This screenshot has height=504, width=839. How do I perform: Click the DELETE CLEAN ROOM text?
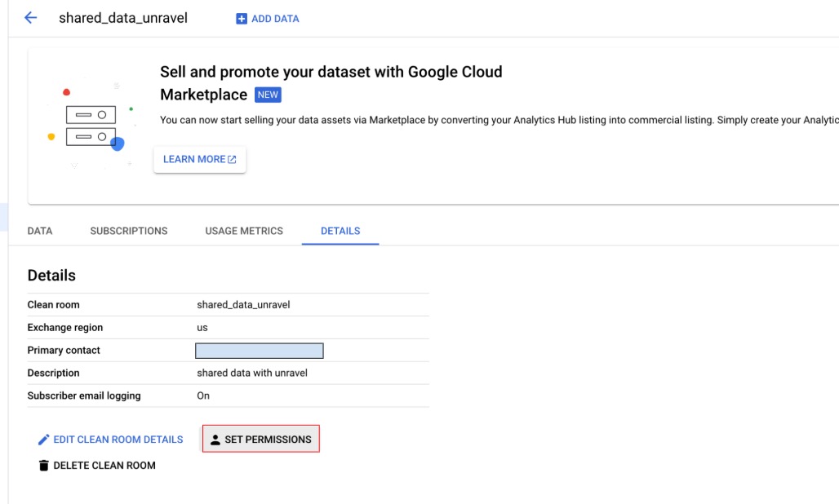pos(104,466)
